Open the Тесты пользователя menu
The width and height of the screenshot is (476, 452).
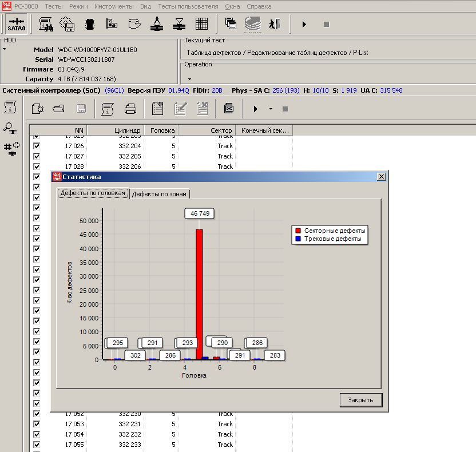188,6
